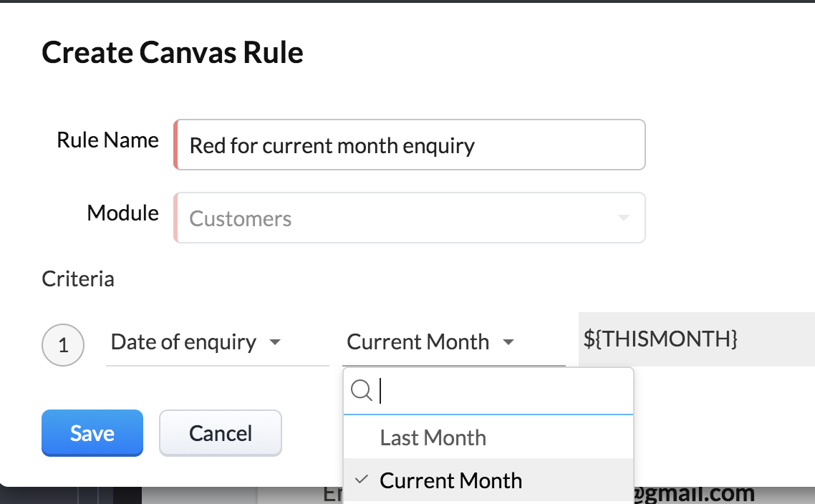Open the Module selection dropdown
Viewport: 815px width, 504px height.
coord(410,218)
